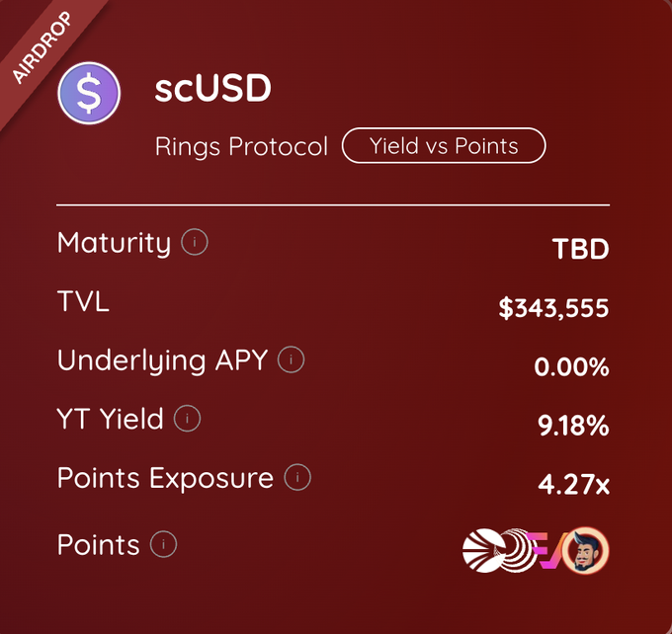Image resolution: width=672 pixels, height=634 pixels.
Task: Click the Rings Protocol label
Action: [241, 147]
